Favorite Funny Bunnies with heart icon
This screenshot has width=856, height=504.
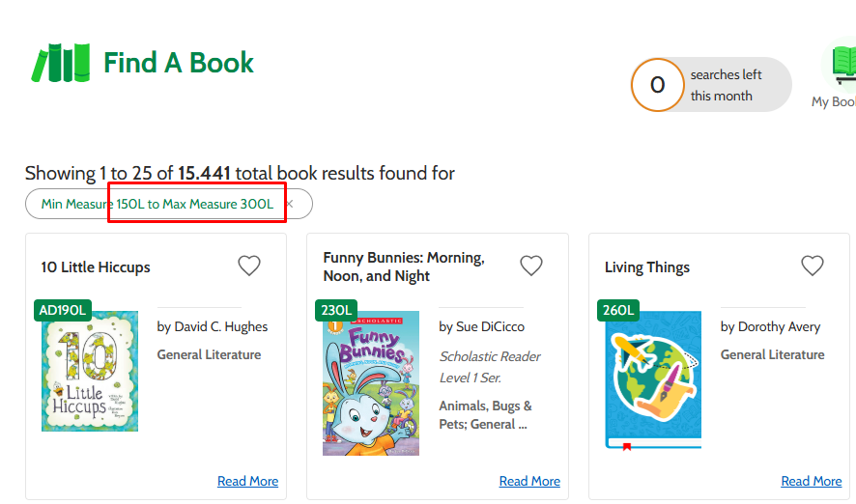point(530,266)
